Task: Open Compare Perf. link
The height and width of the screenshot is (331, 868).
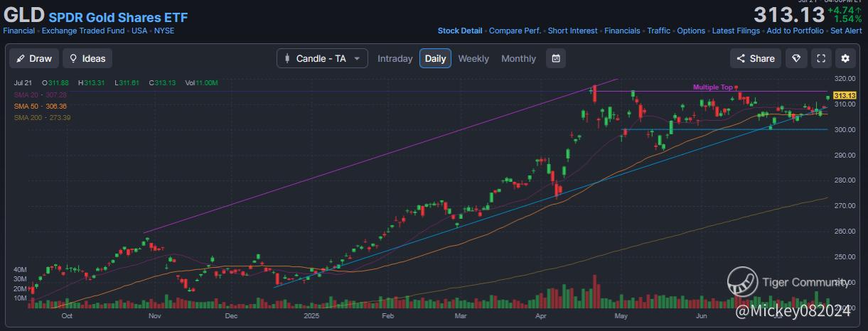Action: (515, 31)
